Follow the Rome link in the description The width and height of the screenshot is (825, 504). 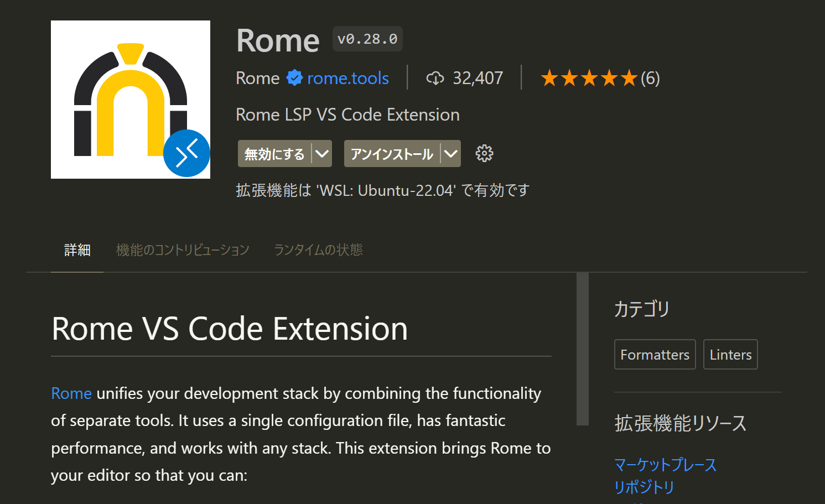coord(71,393)
